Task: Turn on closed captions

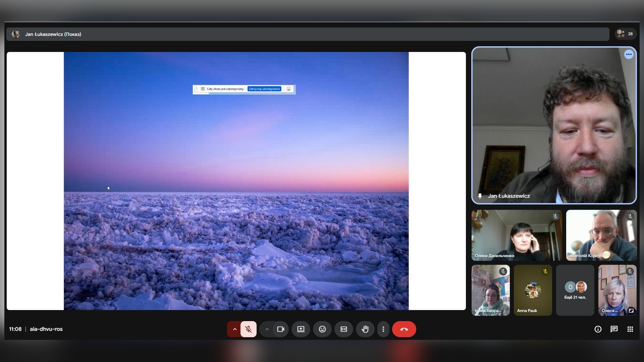Action: (343, 329)
